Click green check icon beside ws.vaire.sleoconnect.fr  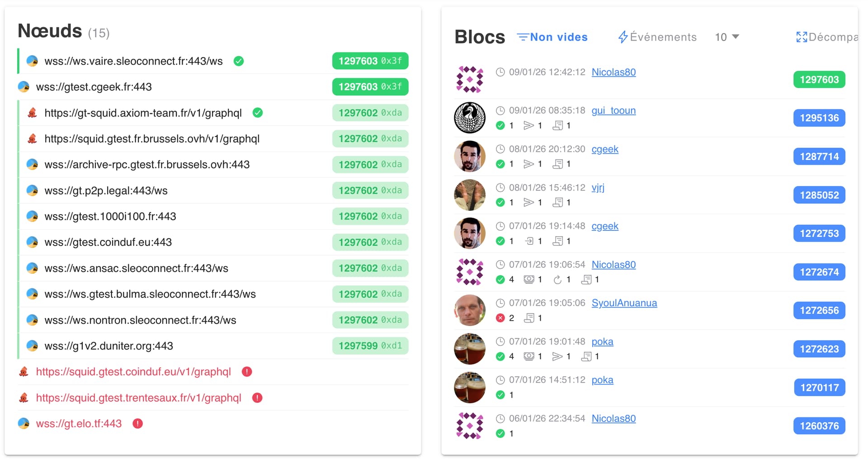tap(239, 61)
